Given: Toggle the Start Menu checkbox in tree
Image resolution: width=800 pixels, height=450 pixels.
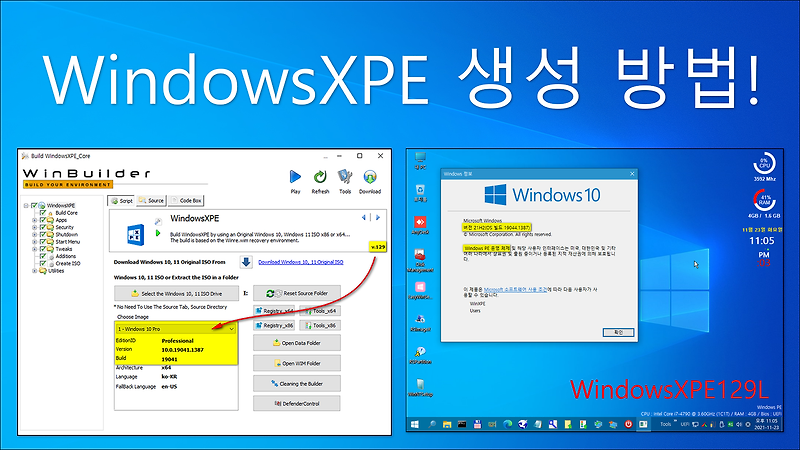Looking at the screenshot, I should coord(43,242).
